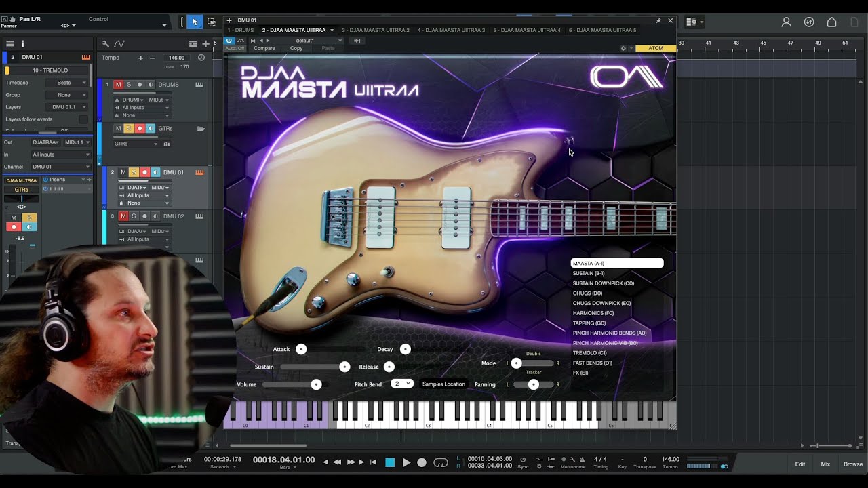
Task: Click the Samples Location button
Action: (443, 384)
